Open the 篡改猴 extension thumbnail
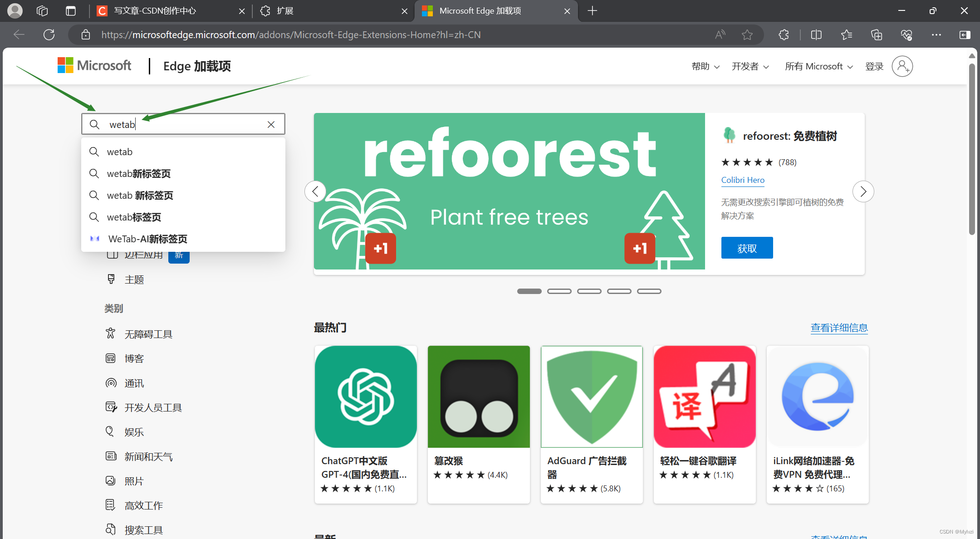The image size is (980, 539). click(x=479, y=397)
